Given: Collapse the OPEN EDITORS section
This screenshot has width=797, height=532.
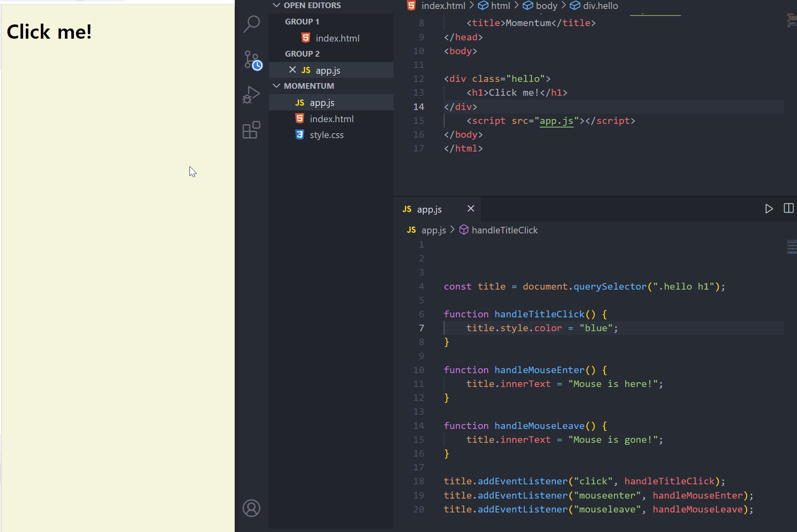Looking at the screenshot, I should click(x=277, y=5).
